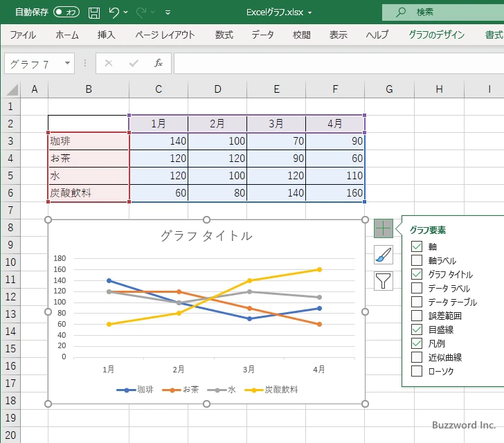The width and height of the screenshot is (504, 443).
Task: Expand file name dropdown beside Excelグラフ.xlsx
Action: pyautogui.click(x=310, y=13)
